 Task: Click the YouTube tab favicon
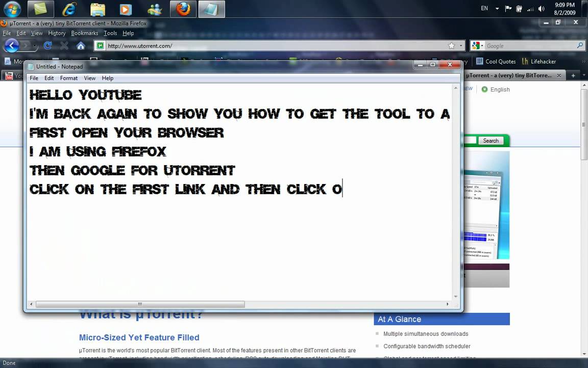pyautogui.click(x=9, y=76)
